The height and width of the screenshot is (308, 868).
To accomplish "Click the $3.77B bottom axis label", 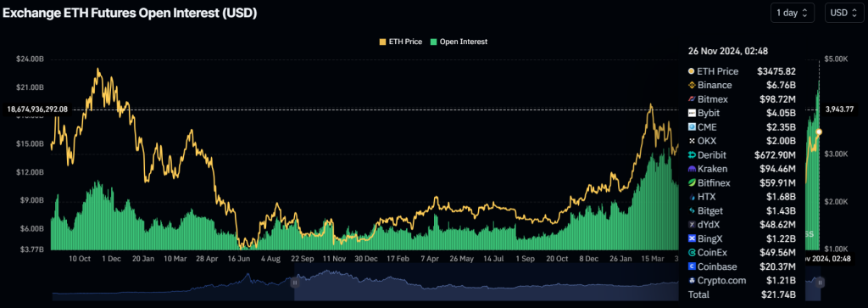I will 33,249.
